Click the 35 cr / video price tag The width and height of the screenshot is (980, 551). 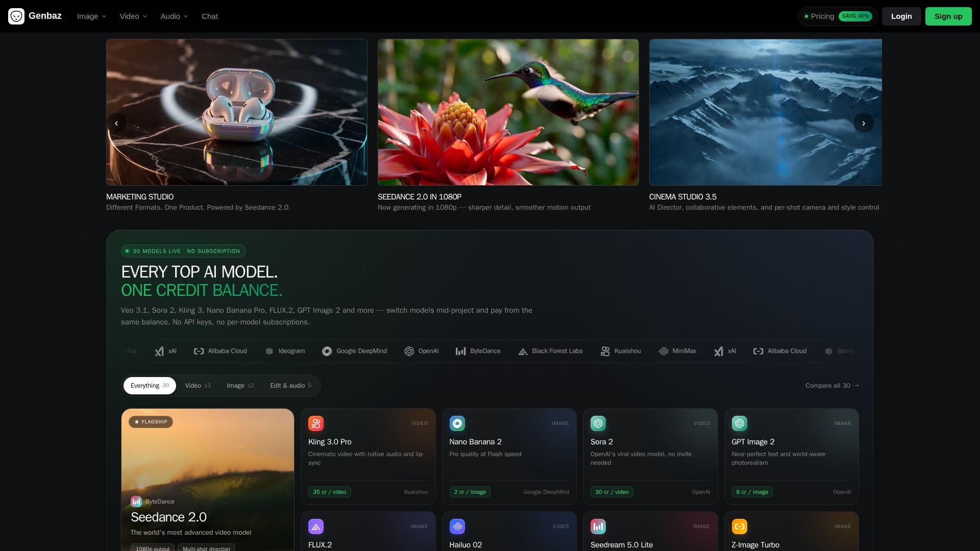(x=330, y=492)
